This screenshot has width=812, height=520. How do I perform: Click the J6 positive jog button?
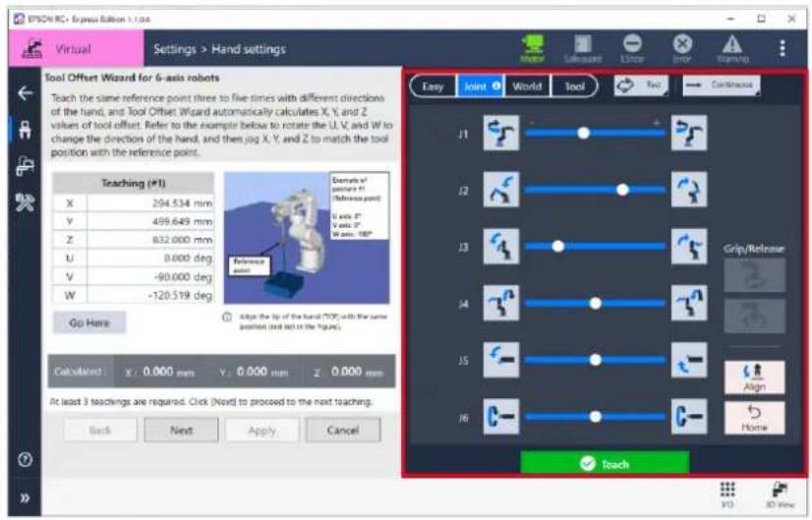click(689, 416)
